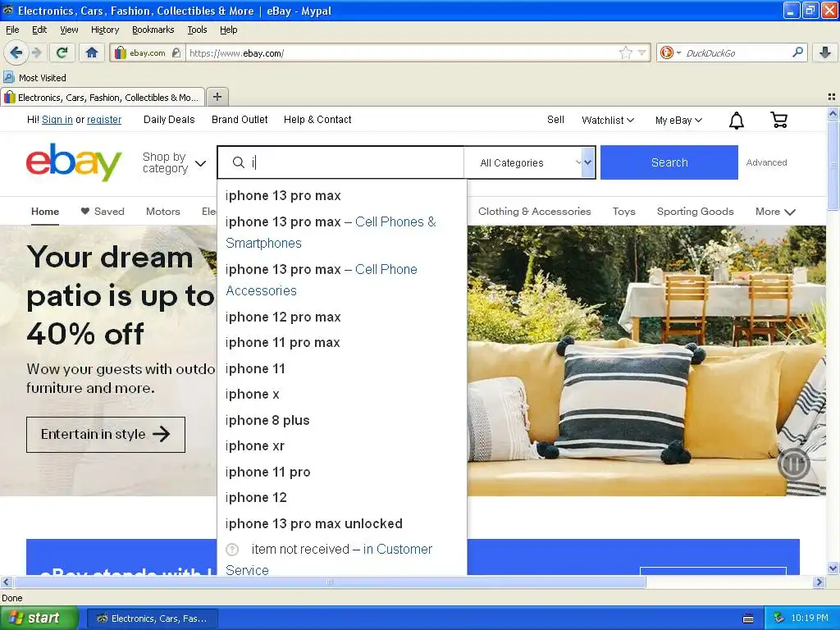Click the Sign in link
This screenshot has height=630, width=840.
(x=57, y=120)
